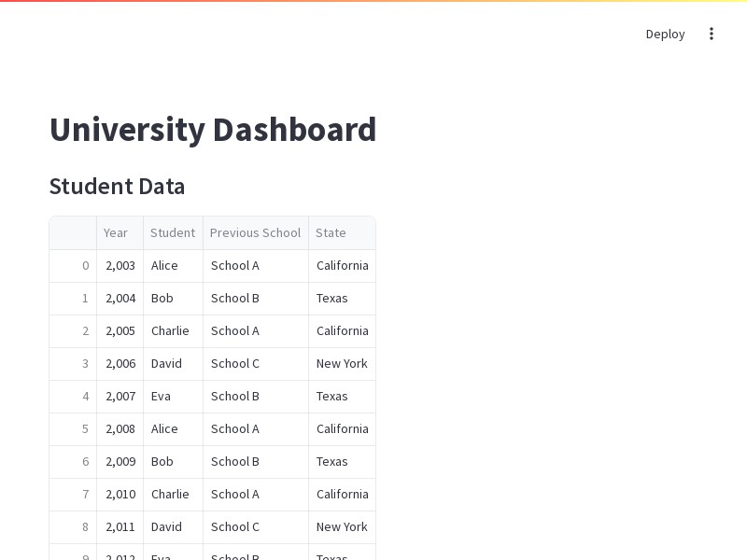Click the Year column header
747x560 pixels.
tap(120, 232)
